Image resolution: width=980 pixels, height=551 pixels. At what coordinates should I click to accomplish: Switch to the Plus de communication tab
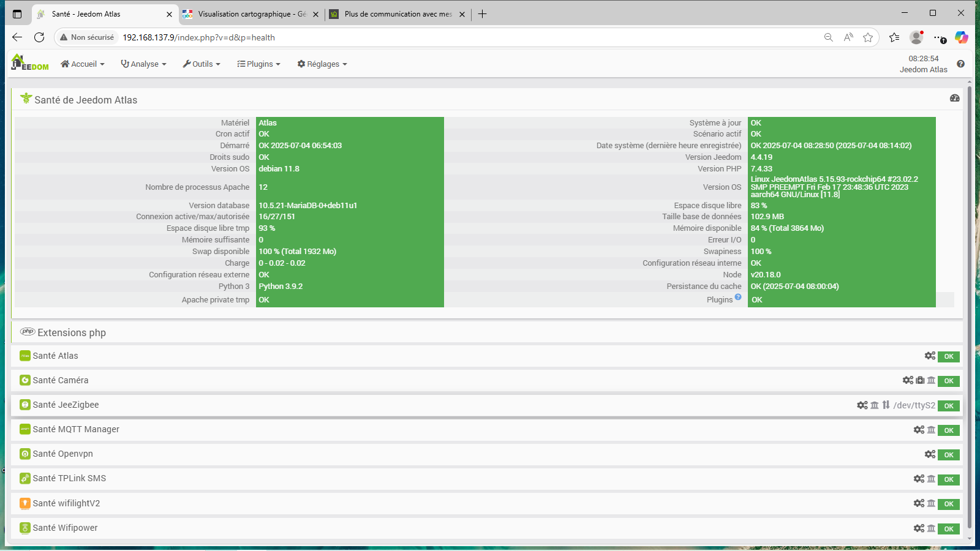coord(398,14)
